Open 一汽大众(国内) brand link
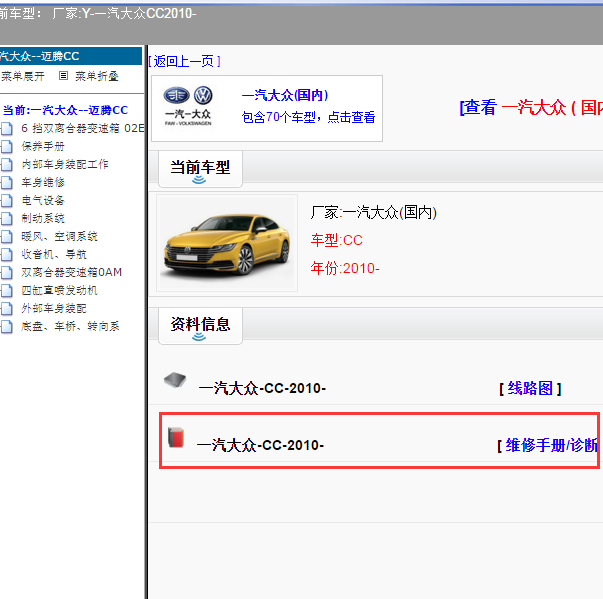Image resolution: width=603 pixels, height=599 pixels. click(285, 95)
